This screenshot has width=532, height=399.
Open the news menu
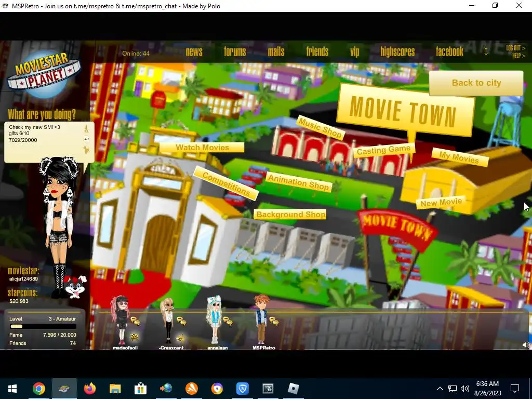[194, 51]
